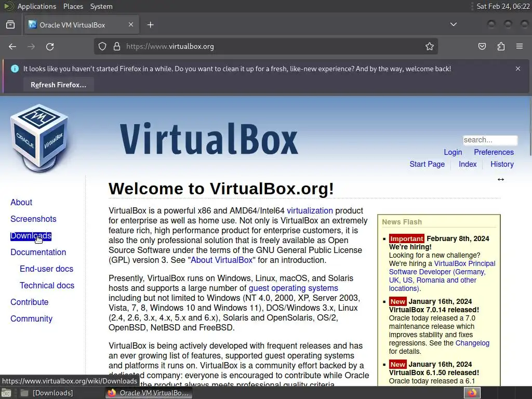Go to the Start Page link

pos(427,164)
